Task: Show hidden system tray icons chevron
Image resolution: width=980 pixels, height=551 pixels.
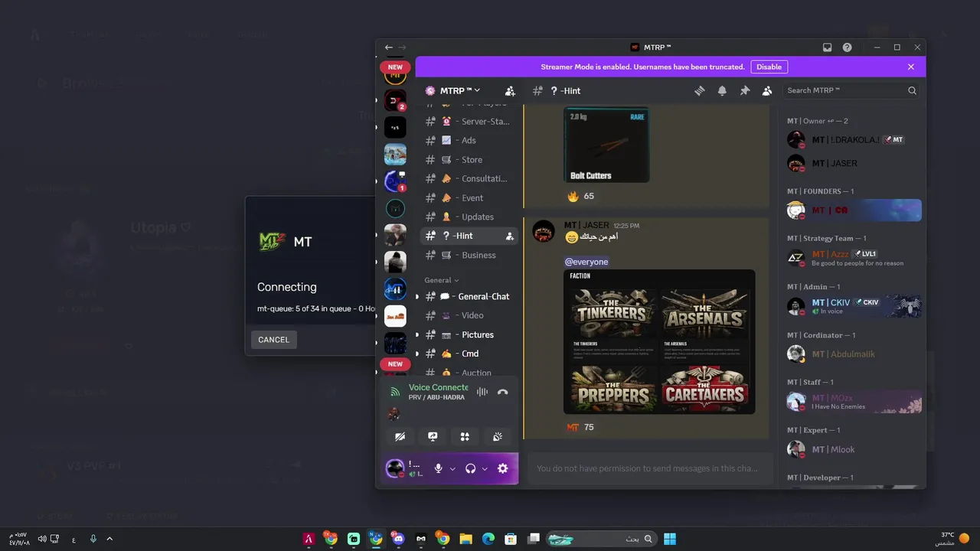Action: tap(109, 539)
